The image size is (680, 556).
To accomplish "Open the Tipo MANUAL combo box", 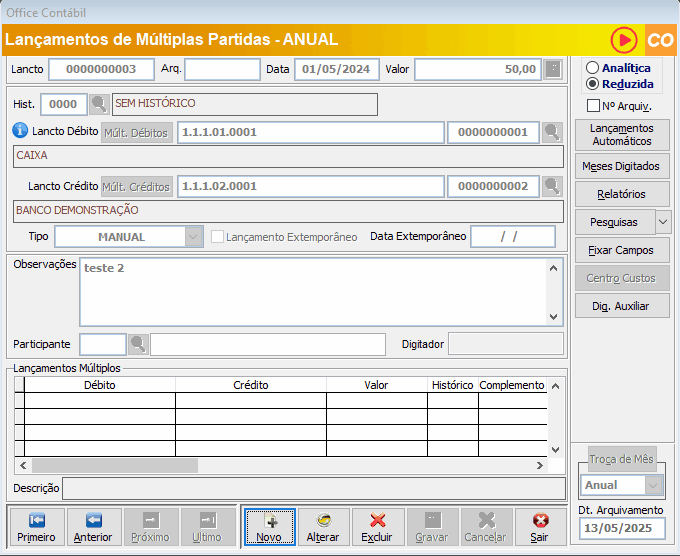I will pos(194,237).
